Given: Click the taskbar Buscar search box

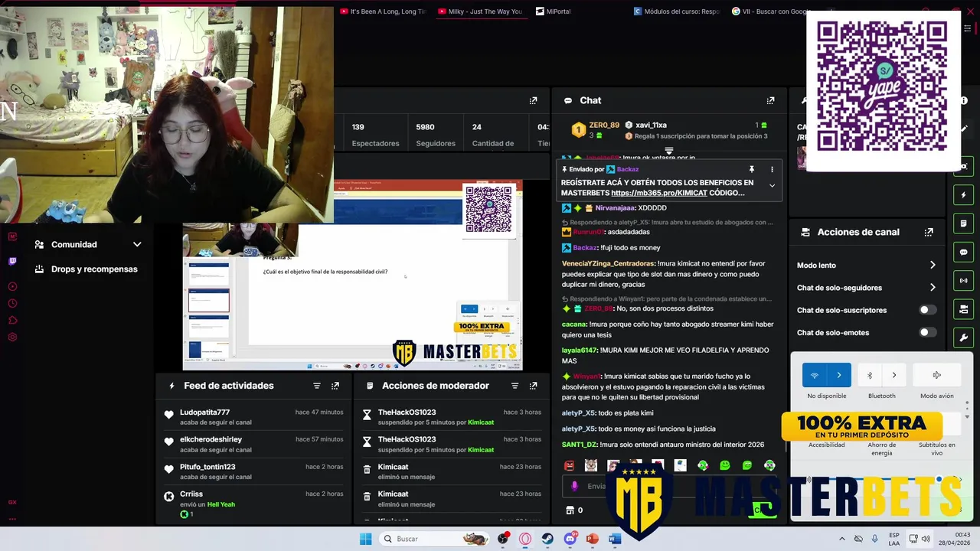Looking at the screenshot, I should (x=435, y=539).
